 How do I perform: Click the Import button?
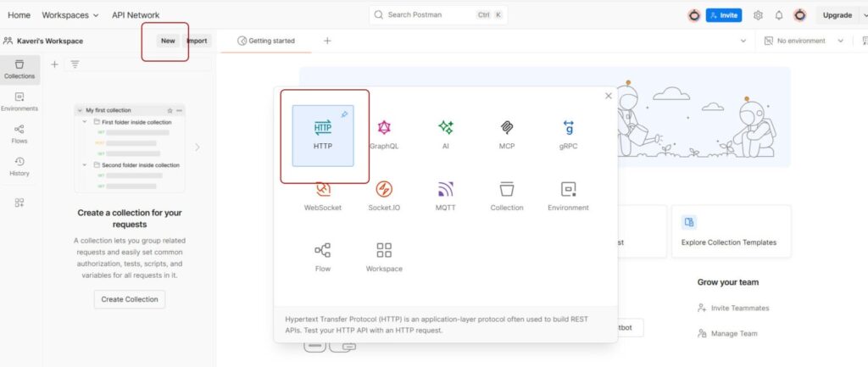pyautogui.click(x=197, y=41)
